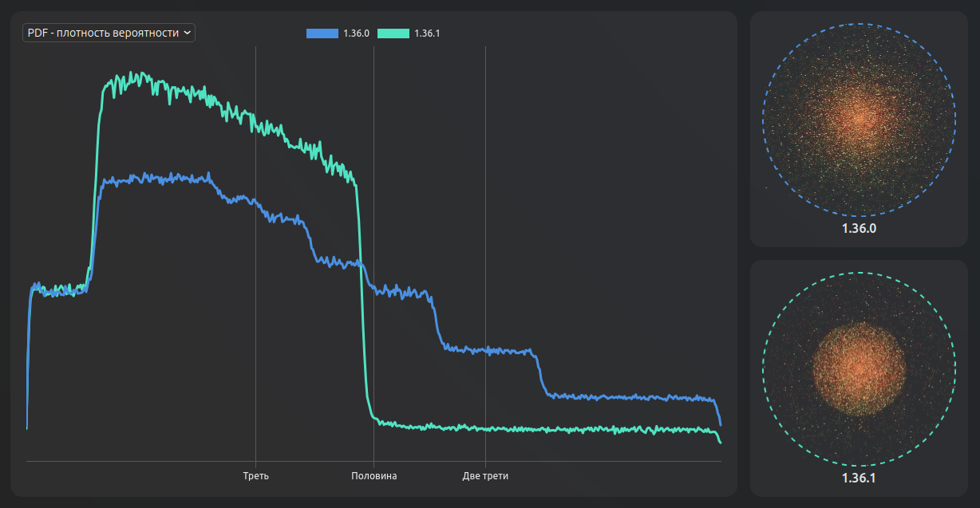Toggle the blue 1.36.0 legend swatch
The height and width of the screenshot is (508, 980).
(x=322, y=33)
